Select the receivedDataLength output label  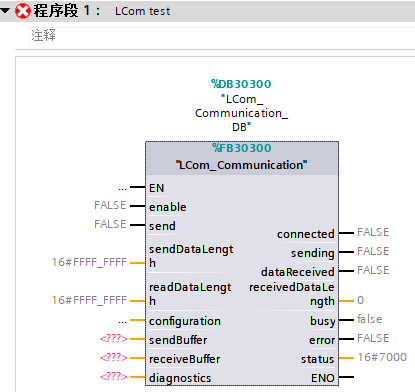pyautogui.click(x=292, y=294)
